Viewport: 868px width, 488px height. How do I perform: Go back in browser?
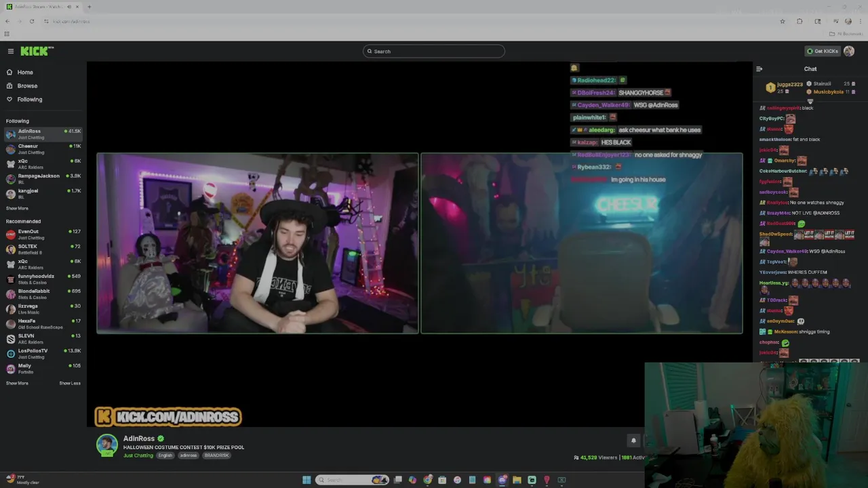[7, 22]
